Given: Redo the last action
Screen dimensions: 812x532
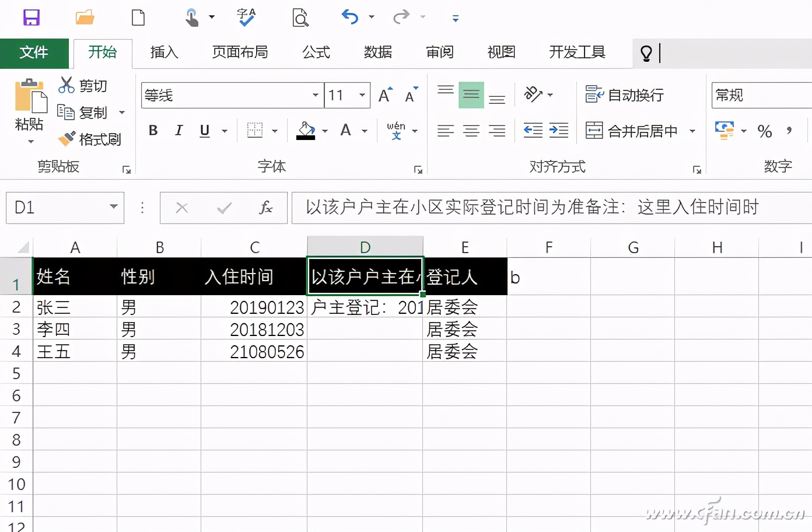Looking at the screenshot, I should (401, 17).
